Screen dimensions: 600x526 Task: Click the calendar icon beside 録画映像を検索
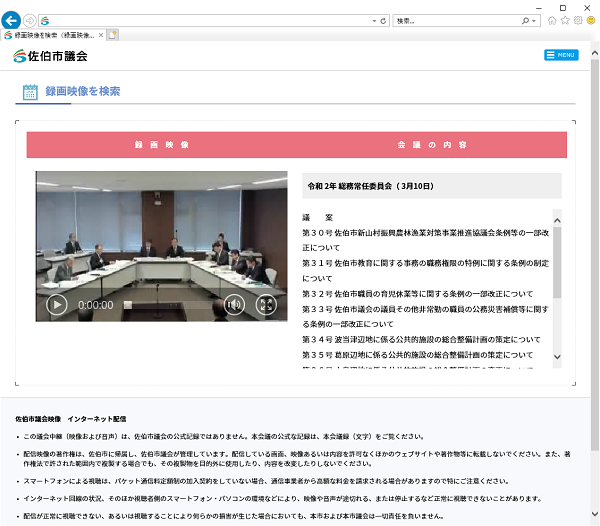coord(30,92)
